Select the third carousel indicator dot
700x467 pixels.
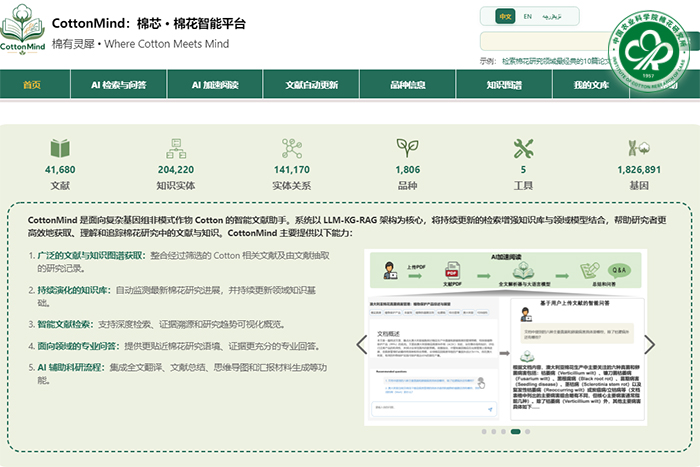coord(504,431)
